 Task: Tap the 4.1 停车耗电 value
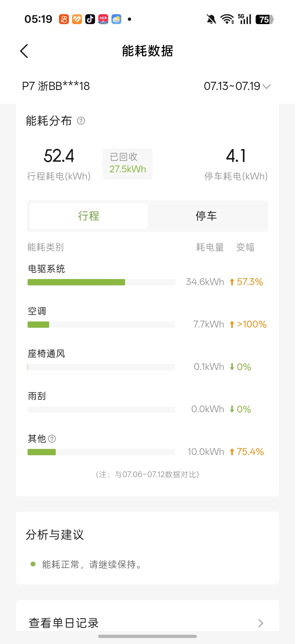pyautogui.click(x=236, y=156)
